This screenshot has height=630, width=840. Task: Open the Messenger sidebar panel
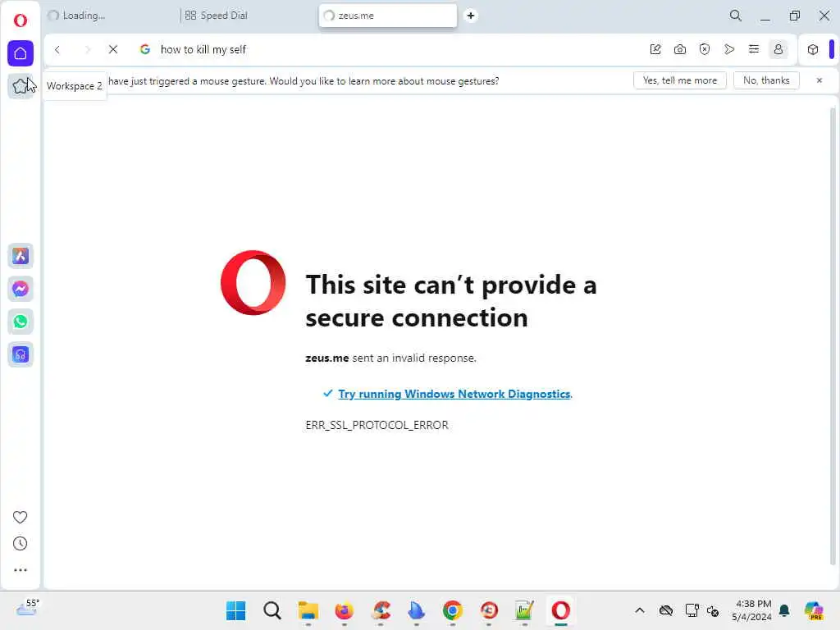[x=21, y=289]
